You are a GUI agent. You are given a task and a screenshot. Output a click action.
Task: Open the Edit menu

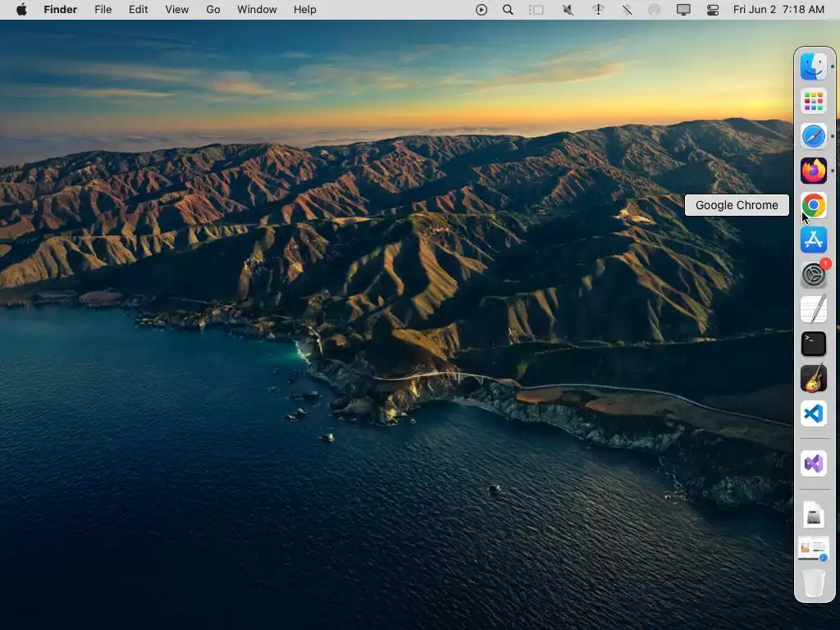click(x=138, y=10)
